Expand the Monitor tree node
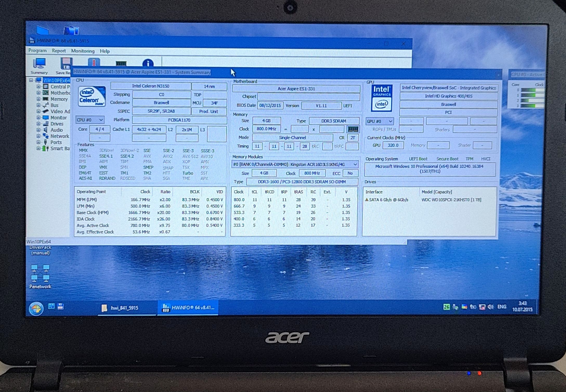This screenshot has height=392, width=566. point(38,117)
